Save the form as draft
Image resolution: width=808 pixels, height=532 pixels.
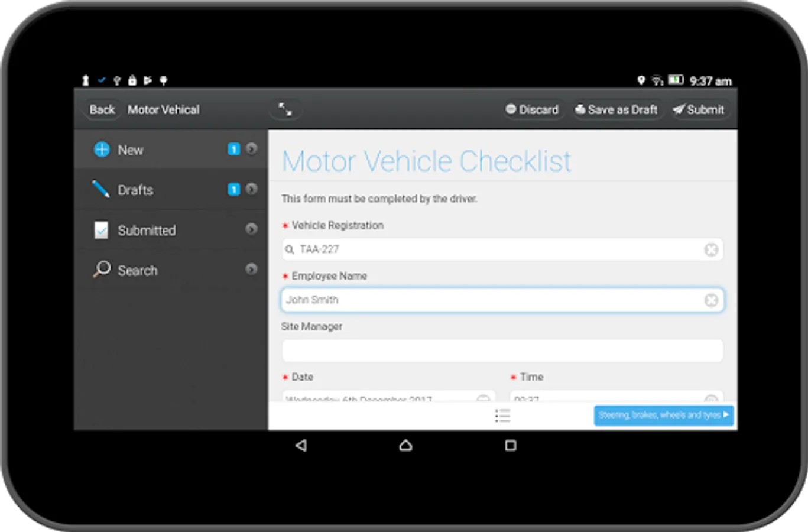tap(616, 110)
